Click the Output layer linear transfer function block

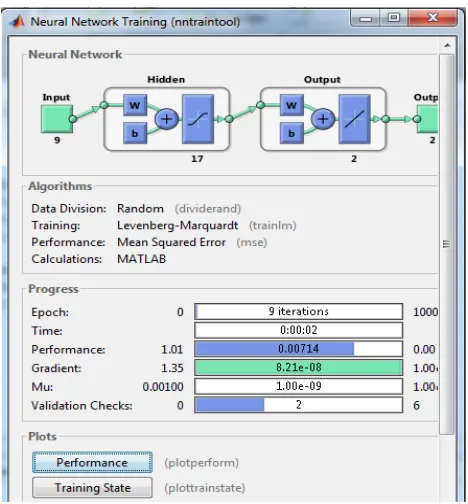coord(355,119)
